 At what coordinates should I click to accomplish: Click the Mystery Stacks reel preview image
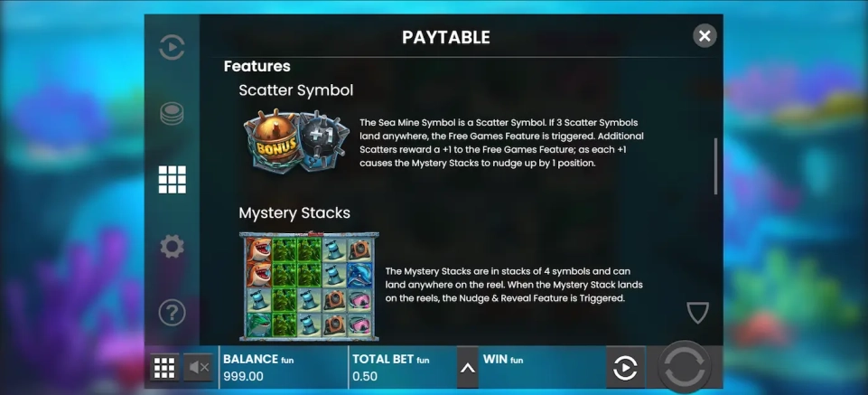point(310,287)
